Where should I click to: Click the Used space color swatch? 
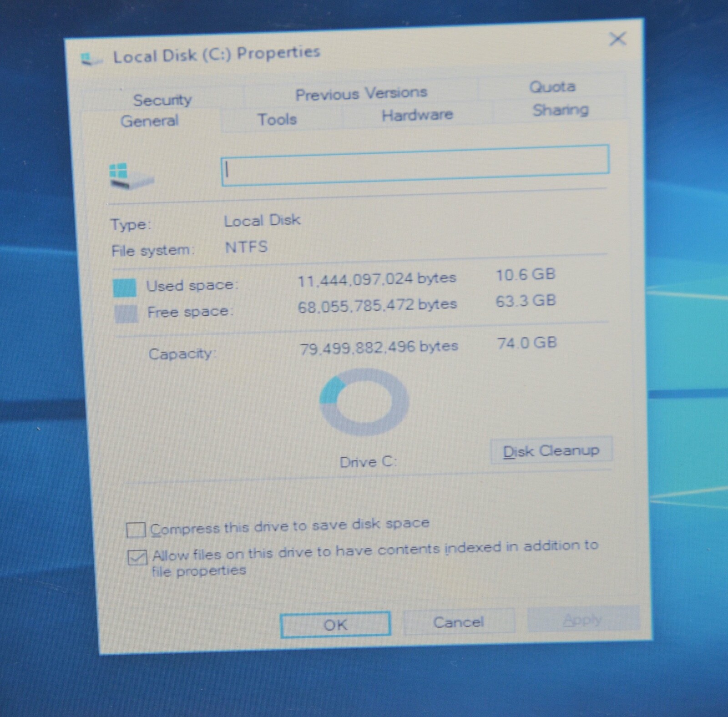tap(125, 288)
